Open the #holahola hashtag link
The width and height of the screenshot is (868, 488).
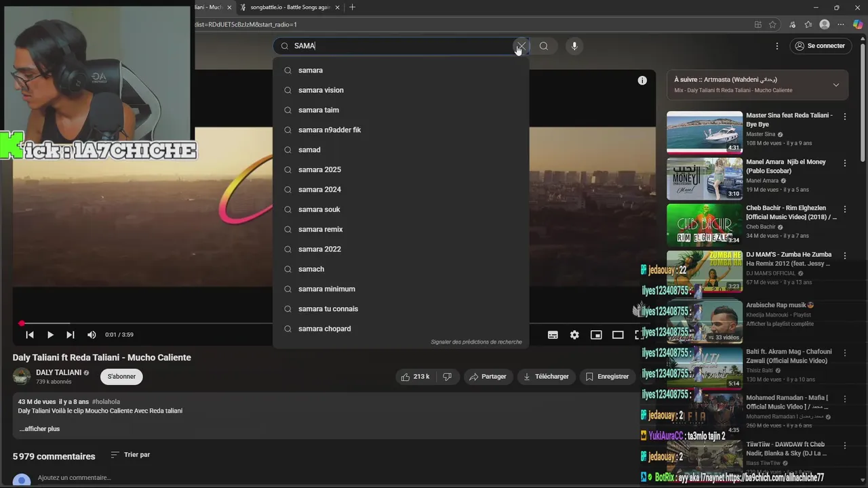(106, 402)
